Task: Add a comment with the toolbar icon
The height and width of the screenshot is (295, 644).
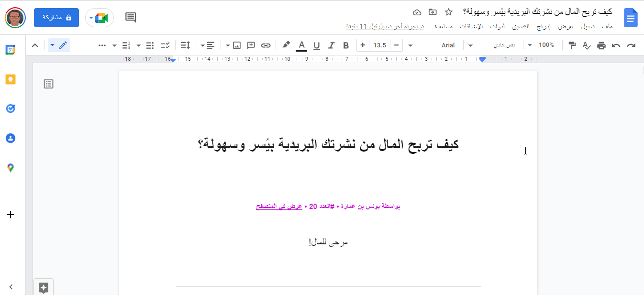Action: [x=251, y=45]
